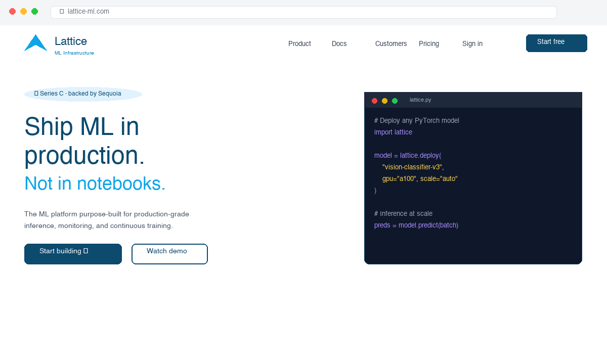The height and width of the screenshot is (364, 607).
Task: Click the "# Inference at scale" comment
Action: [403, 214]
